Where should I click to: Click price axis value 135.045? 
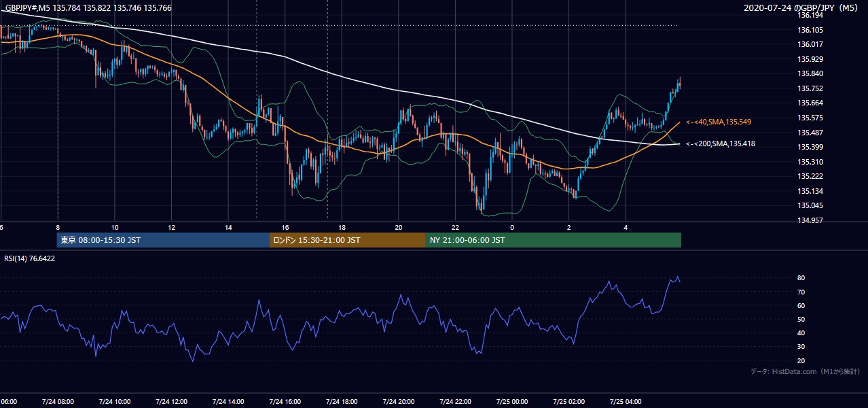coord(810,205)
